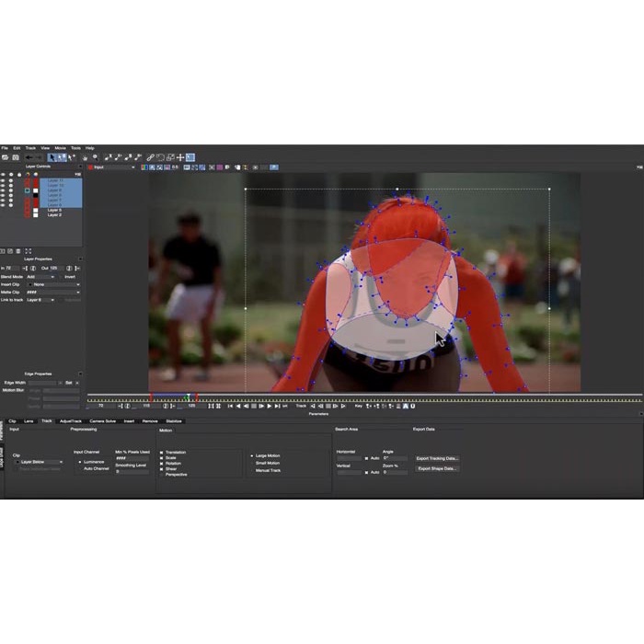644x644 pixels.
Task: Click the save project icon
Action: 16,157
